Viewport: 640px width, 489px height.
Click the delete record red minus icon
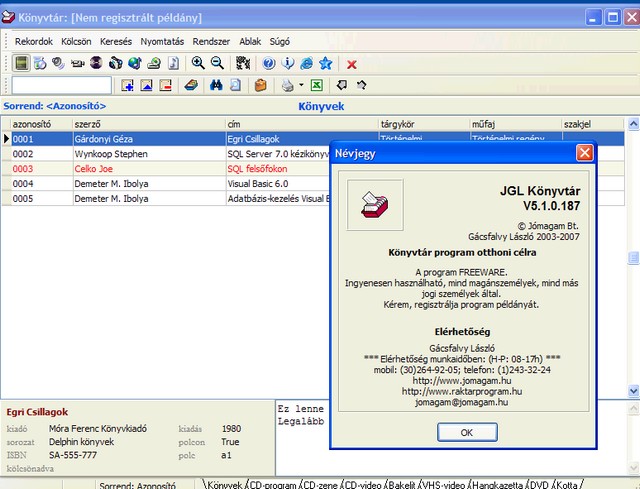click(x=165, y=85)
